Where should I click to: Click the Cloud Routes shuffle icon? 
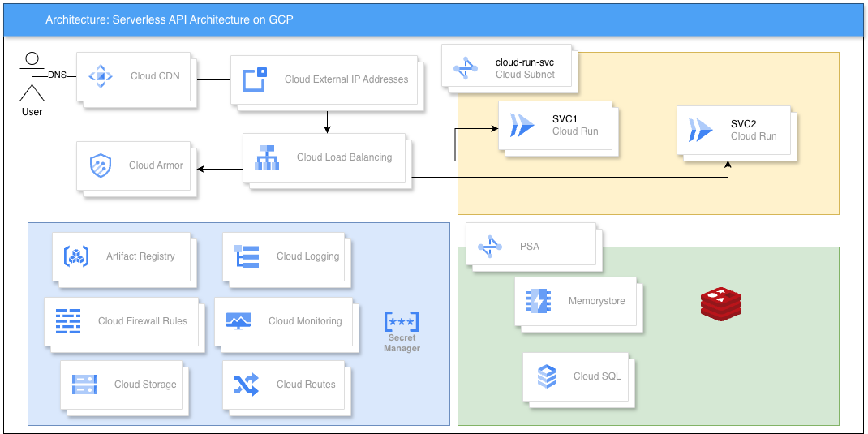tap(247, 385)
